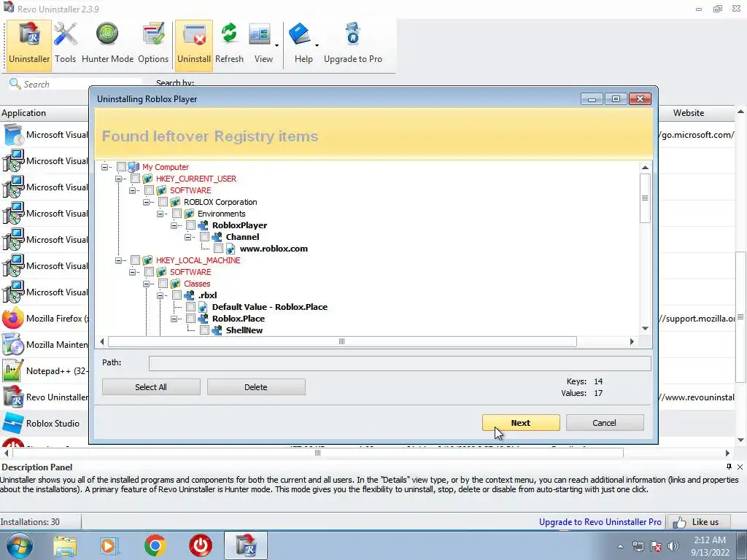Click the Path field
This screenshot has height=560, width=747.
click(x=400, y=363)
